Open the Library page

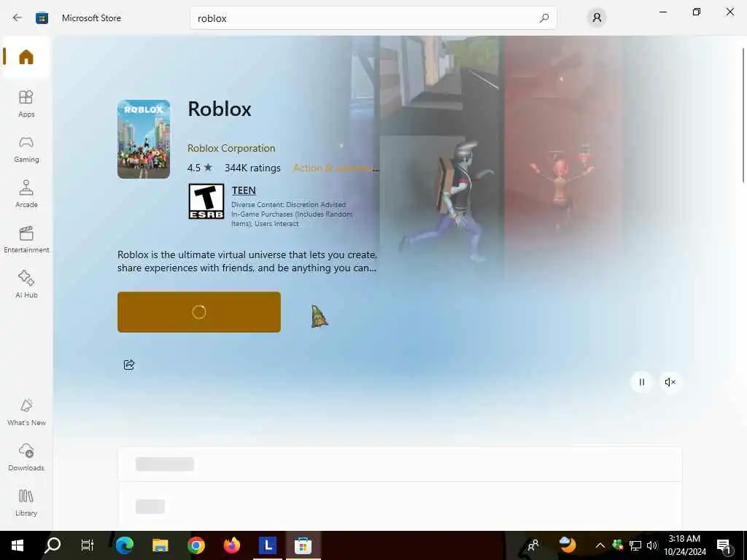pyautogui.click(x=26, y=502)
